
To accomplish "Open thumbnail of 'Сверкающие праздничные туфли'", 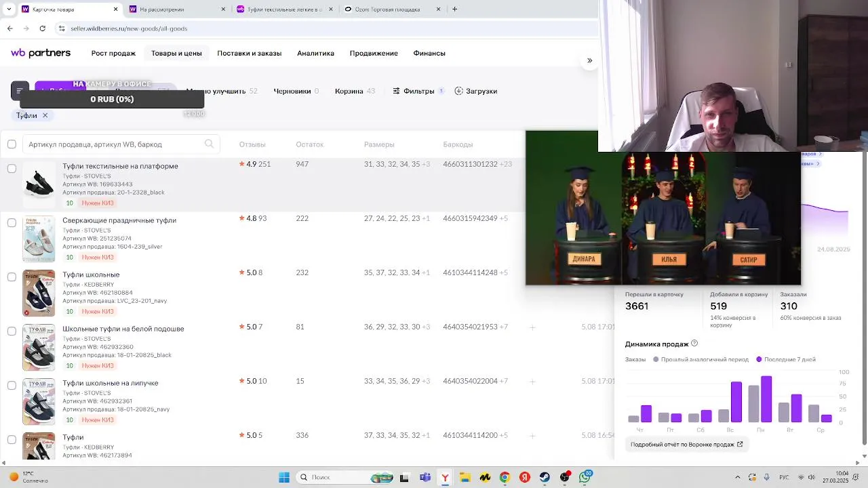I will (39, 239).
